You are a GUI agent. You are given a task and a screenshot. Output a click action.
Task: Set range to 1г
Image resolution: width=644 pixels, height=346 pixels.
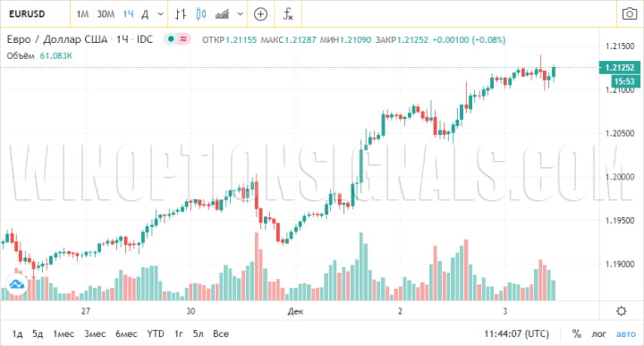[x=178, y=333]
